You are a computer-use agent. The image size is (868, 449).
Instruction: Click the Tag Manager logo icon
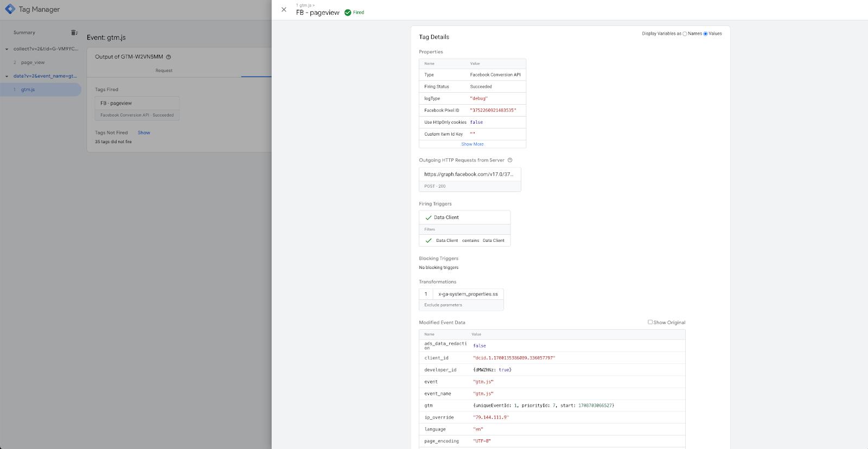click(x=10, y=9)
